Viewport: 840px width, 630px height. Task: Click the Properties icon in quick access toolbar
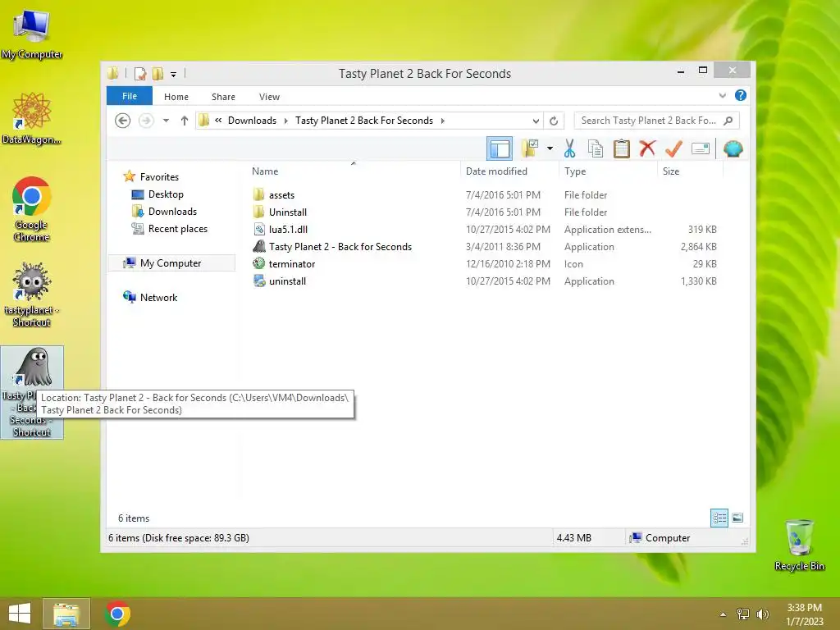(140, 73)
